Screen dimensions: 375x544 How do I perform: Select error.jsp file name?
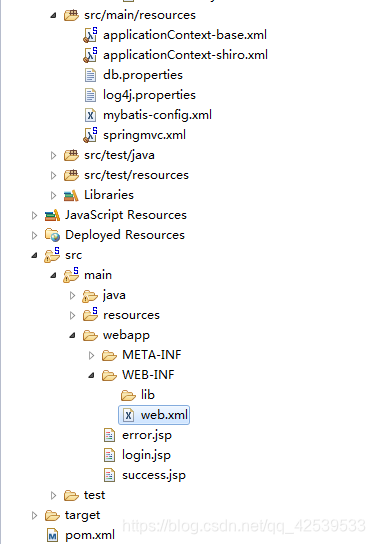pyautogui.click(x=147, y=435)
